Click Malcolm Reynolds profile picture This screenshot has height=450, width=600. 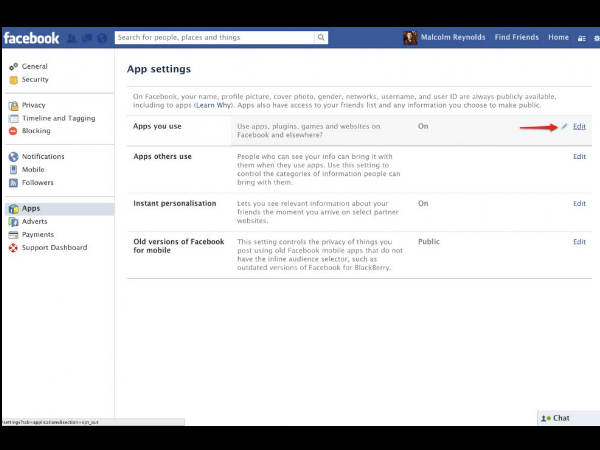pyautogui.click(x=410, y=38)
